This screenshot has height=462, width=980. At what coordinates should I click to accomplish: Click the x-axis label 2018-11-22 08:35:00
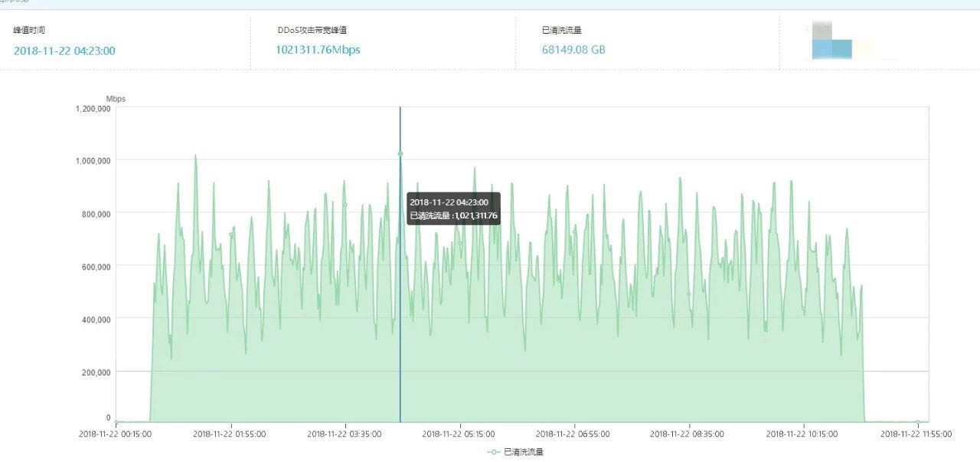pyautogui.click(x=688, y=434)
